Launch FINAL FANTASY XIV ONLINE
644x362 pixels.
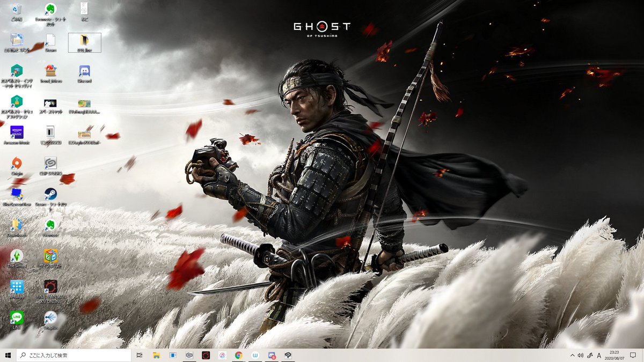tap(50, 291)
